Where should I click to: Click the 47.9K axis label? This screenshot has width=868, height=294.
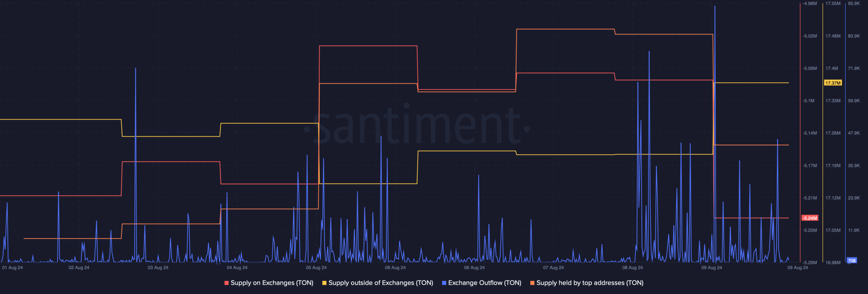[x=854, y=133]
